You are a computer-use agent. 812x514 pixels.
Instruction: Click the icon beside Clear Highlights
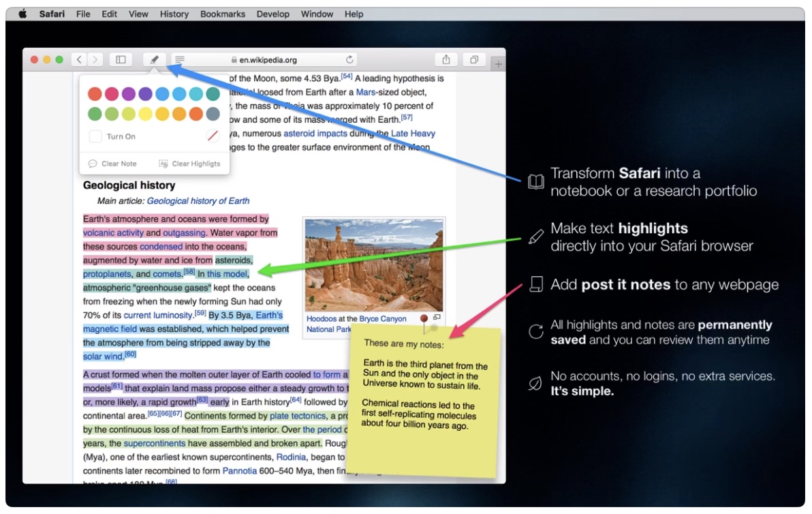[163, 164]
